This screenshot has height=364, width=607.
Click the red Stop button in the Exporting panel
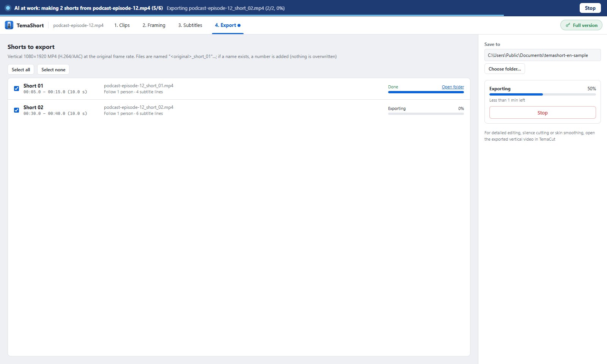(x=543, y=113)
